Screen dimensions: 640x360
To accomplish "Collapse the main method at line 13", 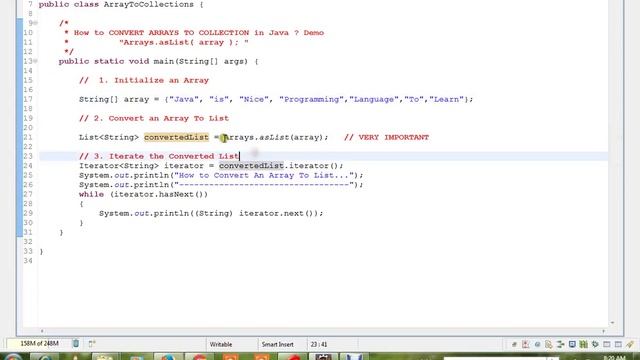I will point(36,61).
